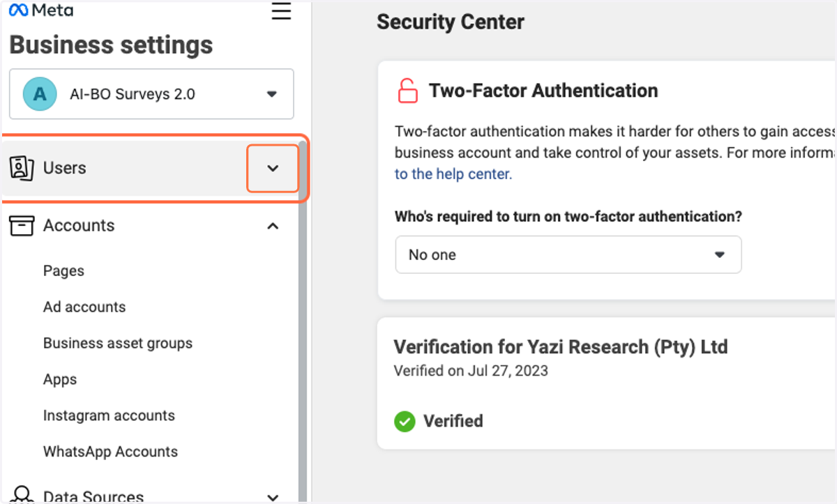The width and height of the screenshot is (837, 504).
Task: Click the red unlocked padlock icon
Action: click(x=407, y=91)
